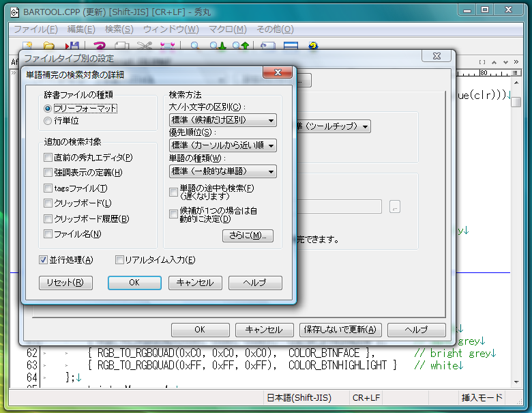Click the save floppy disk toolbar icon
Viewport: 532px width, 413px height.
click(x=71, y=46)
